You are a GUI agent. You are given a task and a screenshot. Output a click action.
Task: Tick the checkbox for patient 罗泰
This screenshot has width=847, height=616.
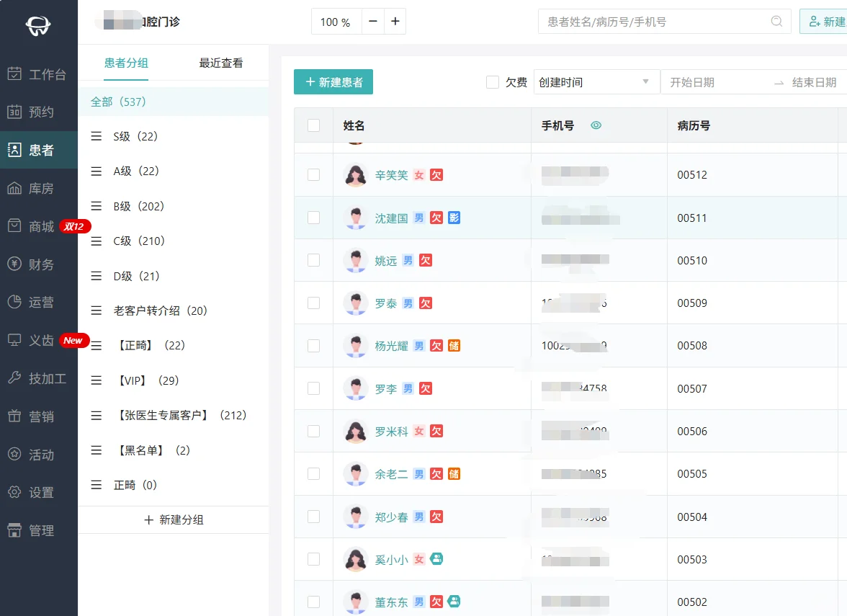coord(313,303)
